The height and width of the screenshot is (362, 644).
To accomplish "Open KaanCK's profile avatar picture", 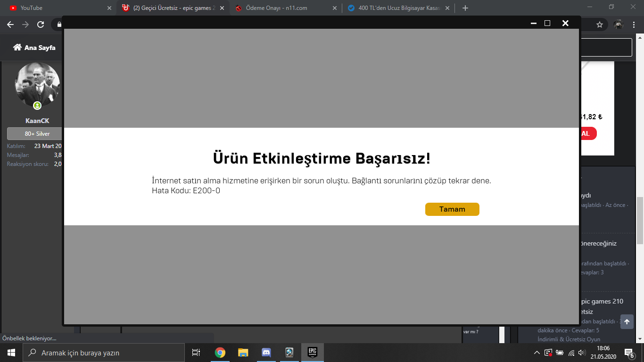I will point(38,85).
